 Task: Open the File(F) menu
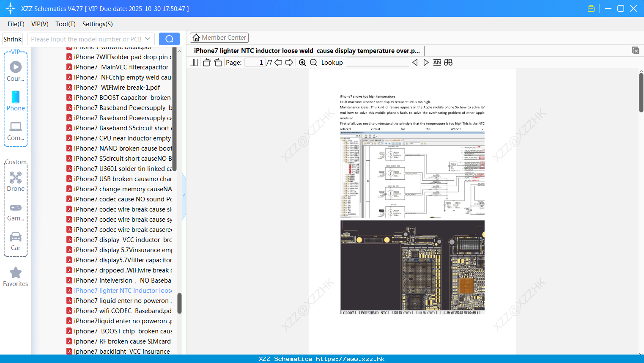tap(16, 24)
